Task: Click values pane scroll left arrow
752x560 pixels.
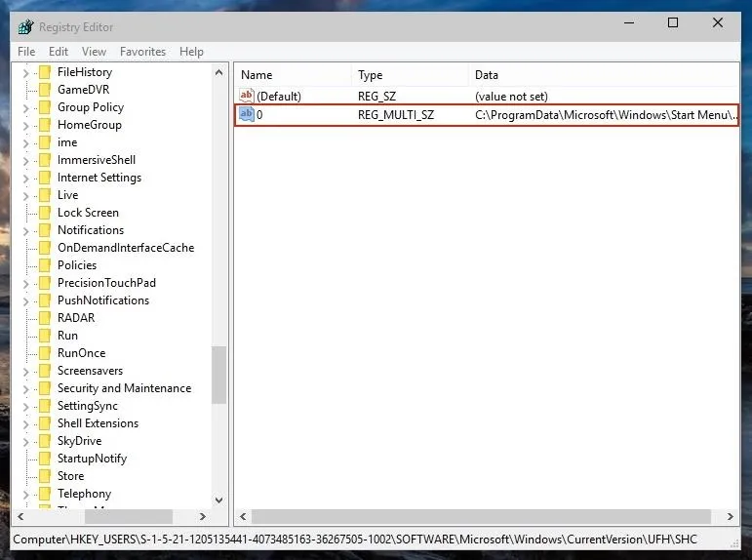Action: pos(243,516)
